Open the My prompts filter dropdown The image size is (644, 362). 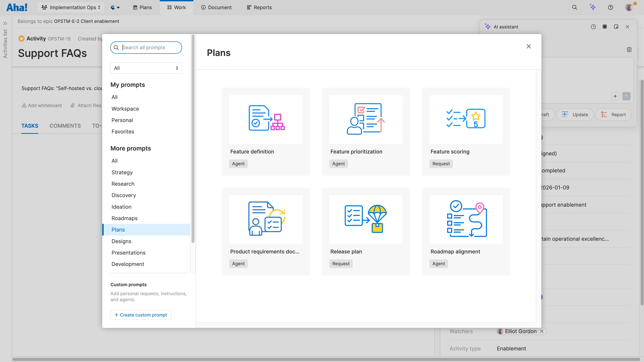pyautogui.click(x=146, y=68)
